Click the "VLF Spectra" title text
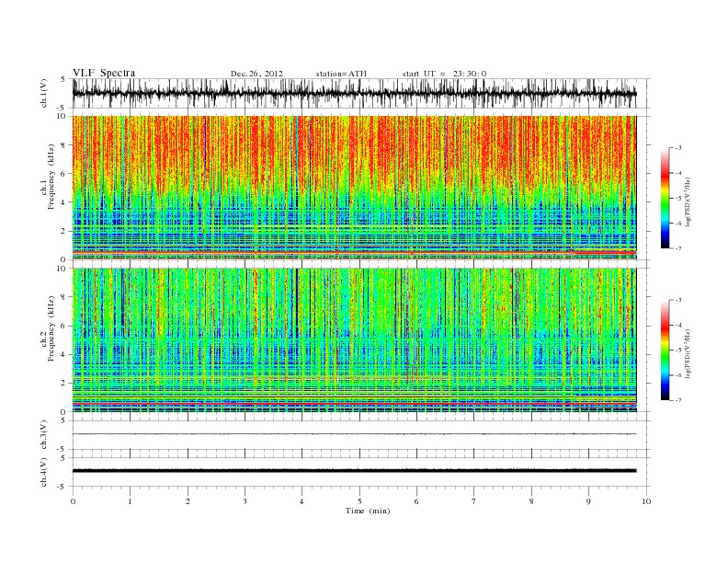The image size is (728, 563). 104,73
